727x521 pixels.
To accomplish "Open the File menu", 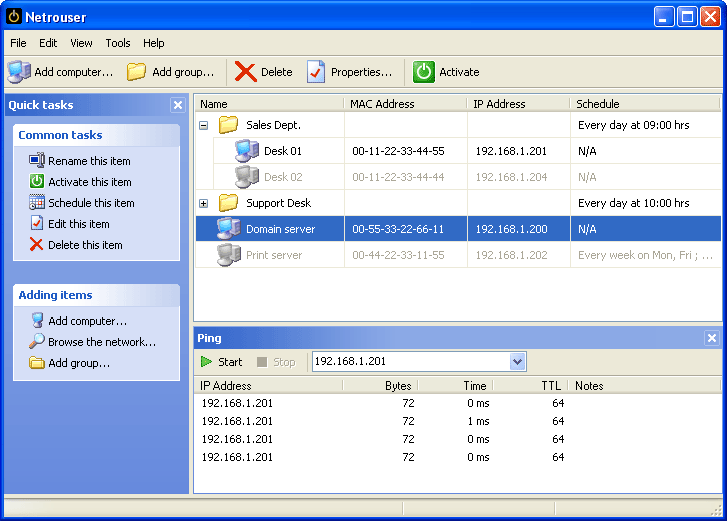I will point(18,43).
